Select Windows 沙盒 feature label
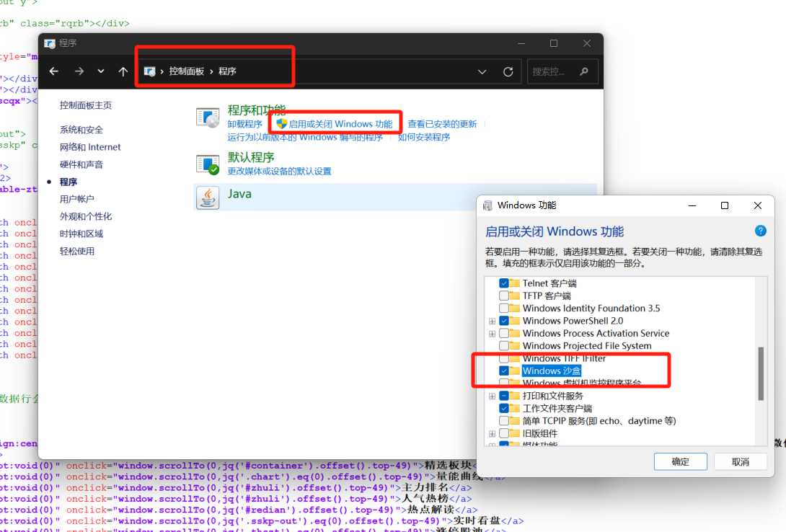The height and width of the screenshot is (532, 786). point(552,371)
